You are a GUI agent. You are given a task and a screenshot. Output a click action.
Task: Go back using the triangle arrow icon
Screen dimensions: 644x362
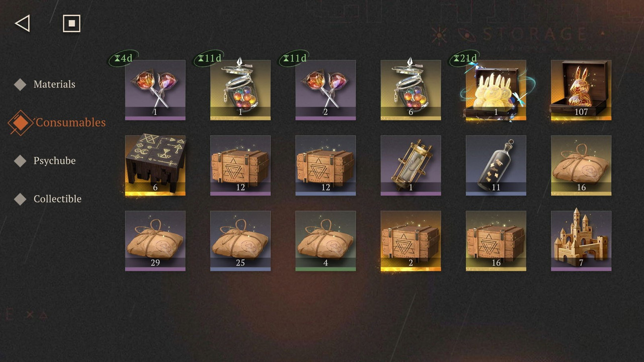(23, 23)
